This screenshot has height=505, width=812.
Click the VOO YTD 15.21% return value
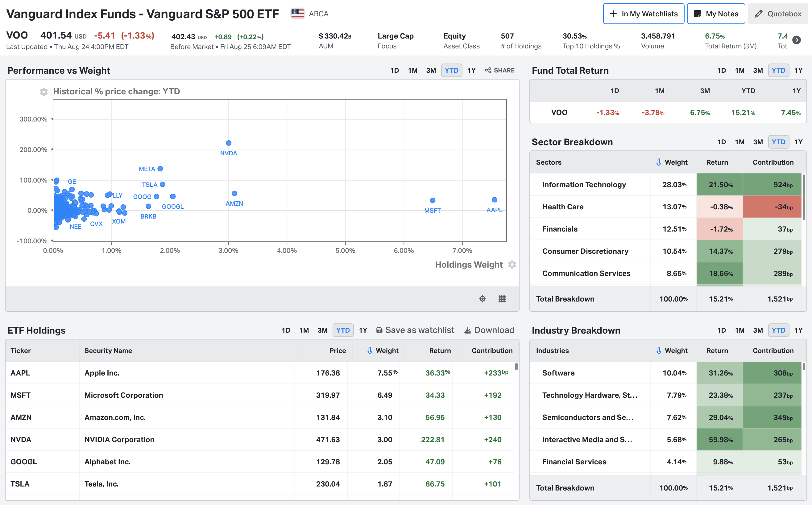coord(743,113)
